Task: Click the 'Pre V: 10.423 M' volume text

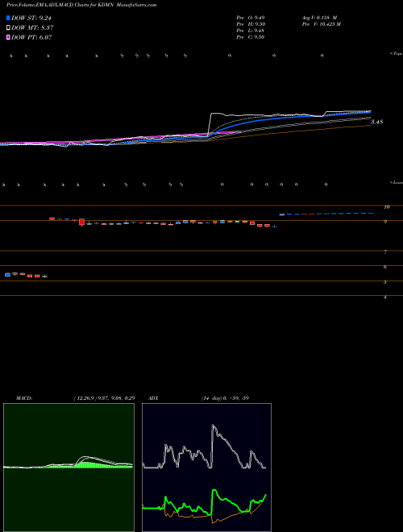Action: point(322,24)
